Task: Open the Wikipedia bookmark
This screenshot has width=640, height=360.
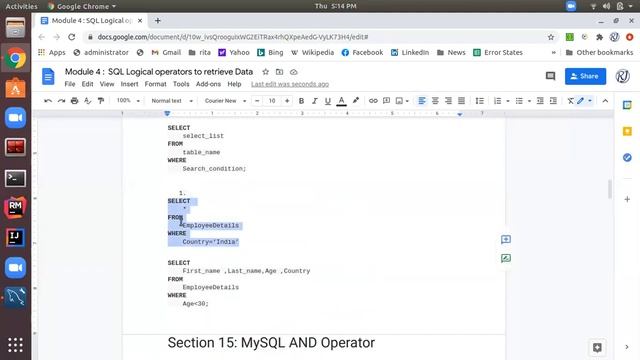Action: (313, 52)
